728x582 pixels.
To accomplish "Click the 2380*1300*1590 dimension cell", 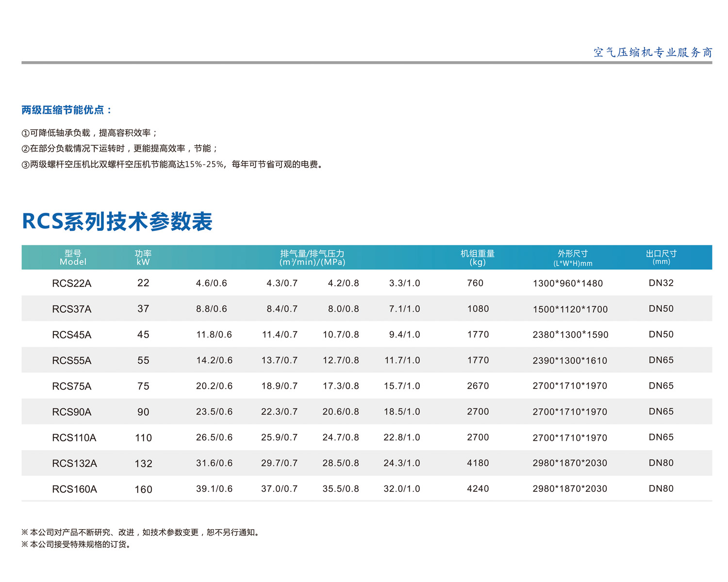I will click(x=570, y=335).
